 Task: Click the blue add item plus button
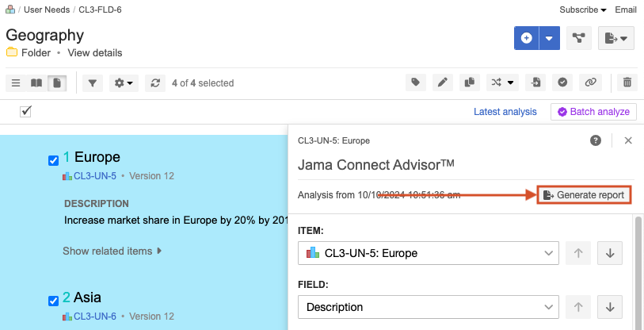click(x=527, y=38)
